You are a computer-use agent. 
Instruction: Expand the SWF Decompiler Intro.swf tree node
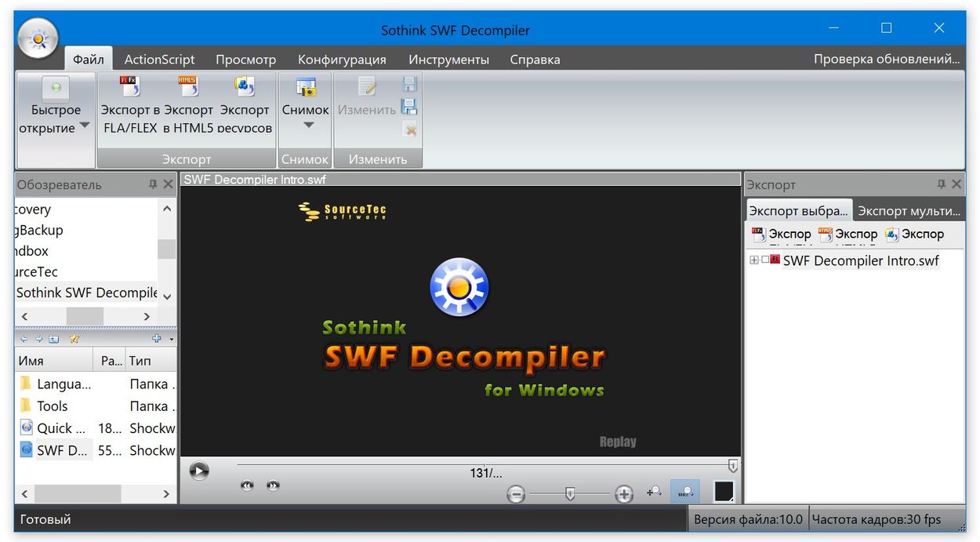753,260
